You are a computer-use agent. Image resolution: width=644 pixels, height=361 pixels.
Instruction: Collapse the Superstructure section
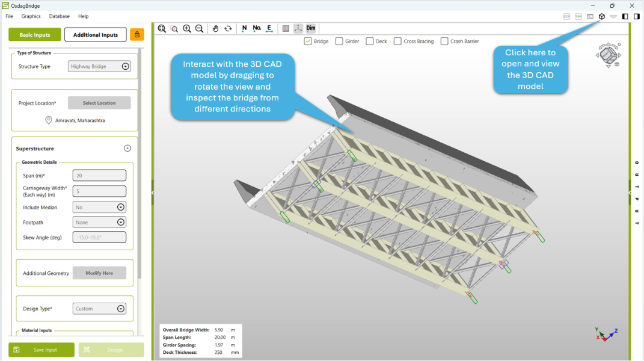(127, 148)
